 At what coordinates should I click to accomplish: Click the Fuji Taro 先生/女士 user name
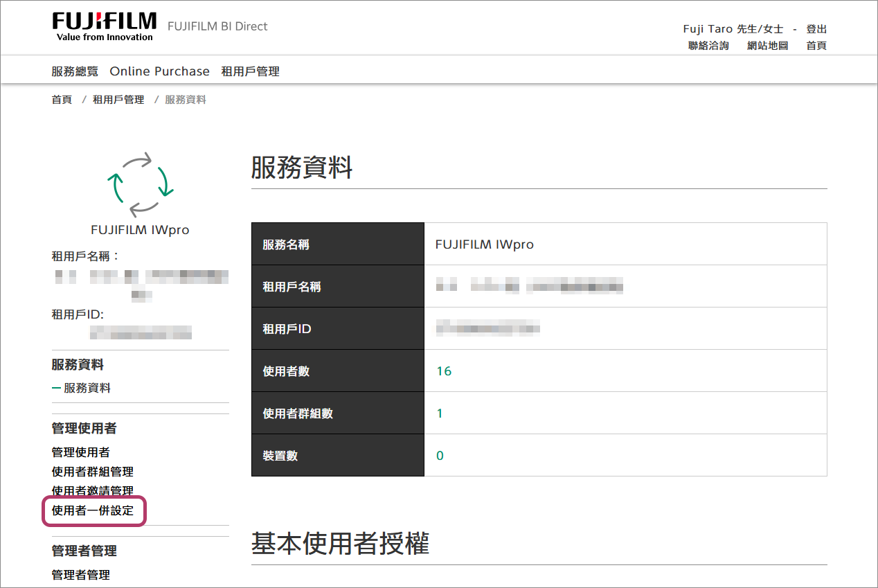733,29
